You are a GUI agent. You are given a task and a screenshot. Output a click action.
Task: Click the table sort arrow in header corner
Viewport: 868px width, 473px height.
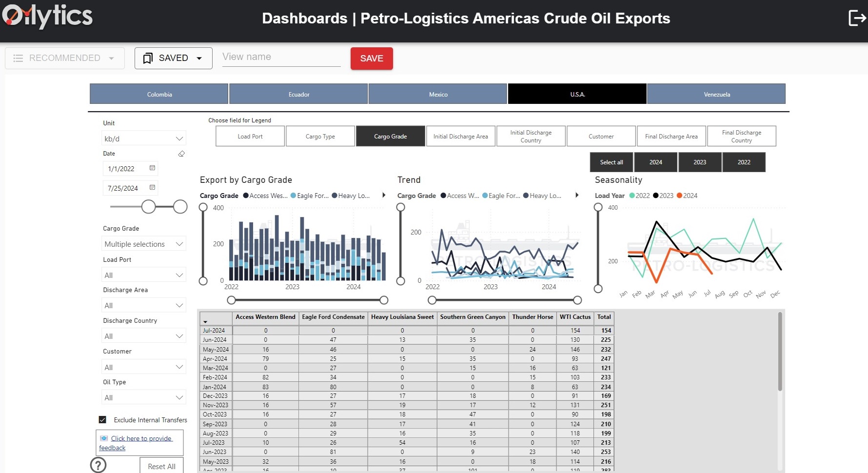coord(205,322)
